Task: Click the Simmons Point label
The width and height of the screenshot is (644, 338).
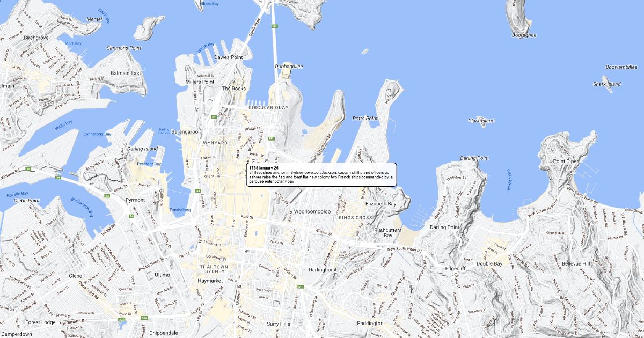Action: [124, 48]
